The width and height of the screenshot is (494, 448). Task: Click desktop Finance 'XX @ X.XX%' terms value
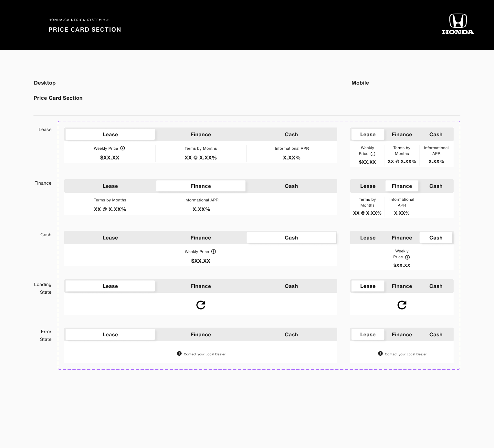click(110, 209)
